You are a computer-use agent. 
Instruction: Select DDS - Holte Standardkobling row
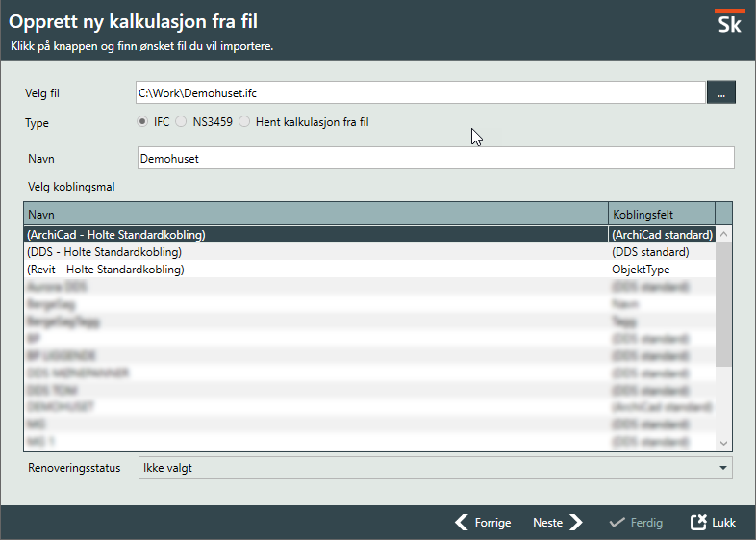click(105, 252)
